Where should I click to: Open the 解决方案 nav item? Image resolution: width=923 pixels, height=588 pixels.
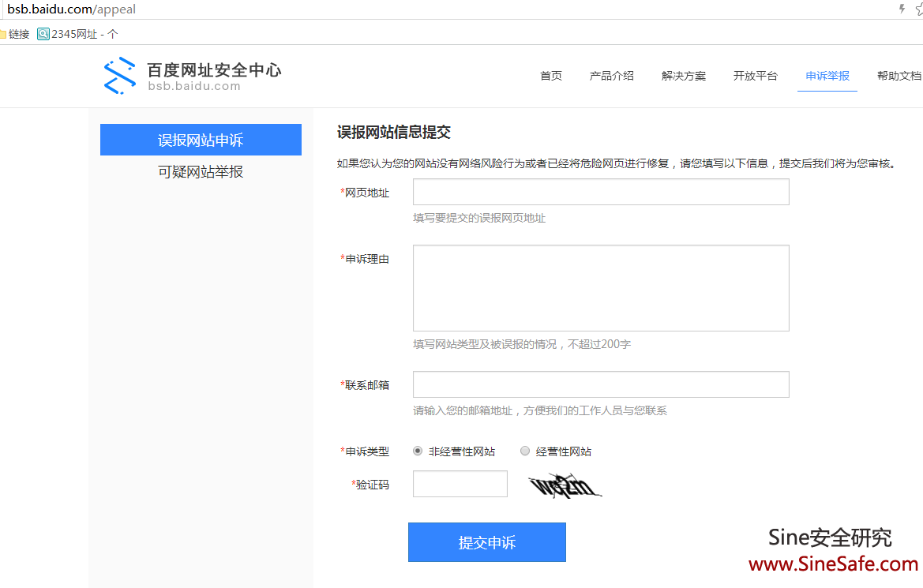684,76
